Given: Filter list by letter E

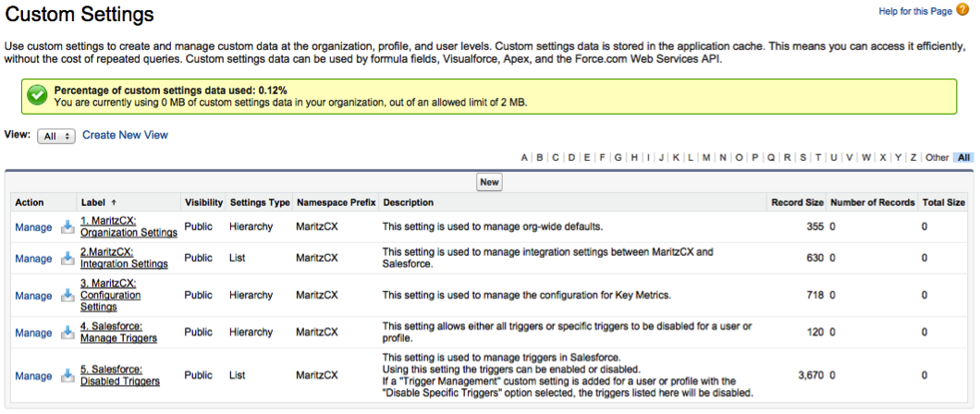Looking at the screenshot, I should (587, 157).
